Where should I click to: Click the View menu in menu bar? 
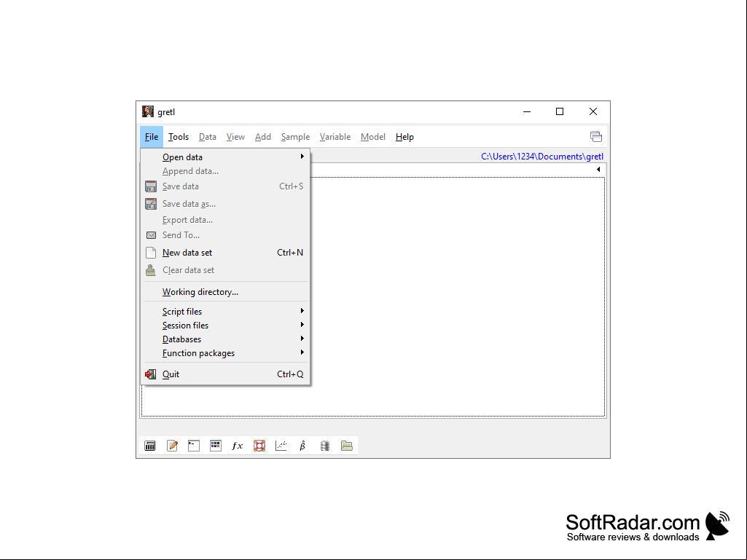(x=235, y=137)
